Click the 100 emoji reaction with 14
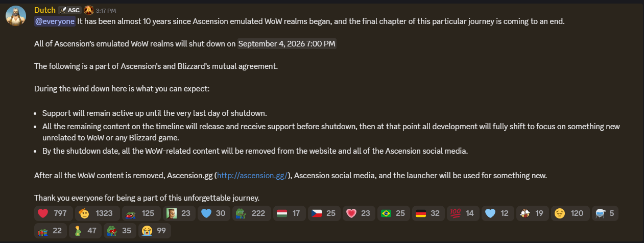This screenshot has height=243, width=644. point(462,213)
